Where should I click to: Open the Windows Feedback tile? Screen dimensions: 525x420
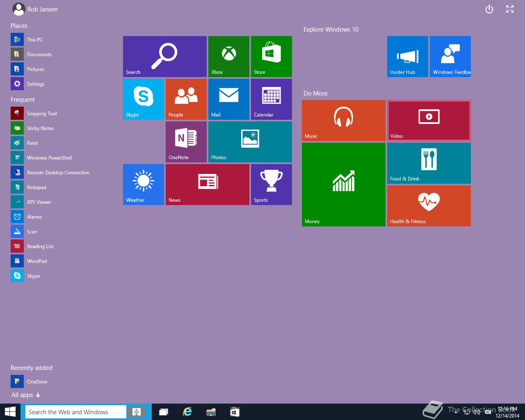(450, 57)
